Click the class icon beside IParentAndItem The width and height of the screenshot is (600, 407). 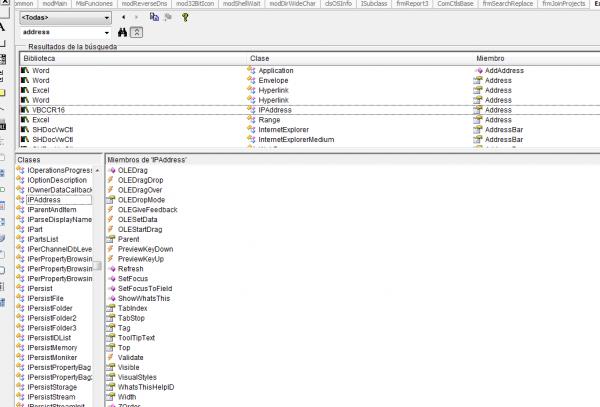tap(21, 210)
